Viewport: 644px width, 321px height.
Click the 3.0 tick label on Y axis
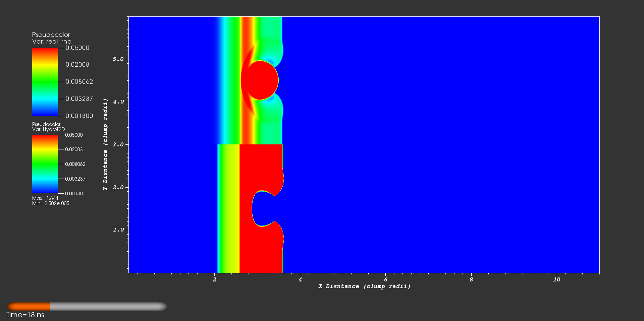click(x=118, y=145)
